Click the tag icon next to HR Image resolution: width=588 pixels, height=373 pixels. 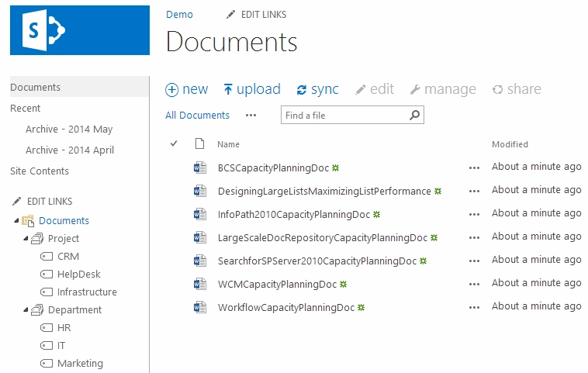47,328
